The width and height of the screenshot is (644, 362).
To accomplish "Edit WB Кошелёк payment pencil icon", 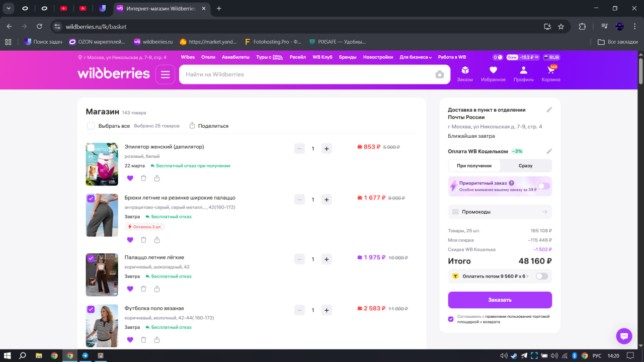I will (549, 151).
